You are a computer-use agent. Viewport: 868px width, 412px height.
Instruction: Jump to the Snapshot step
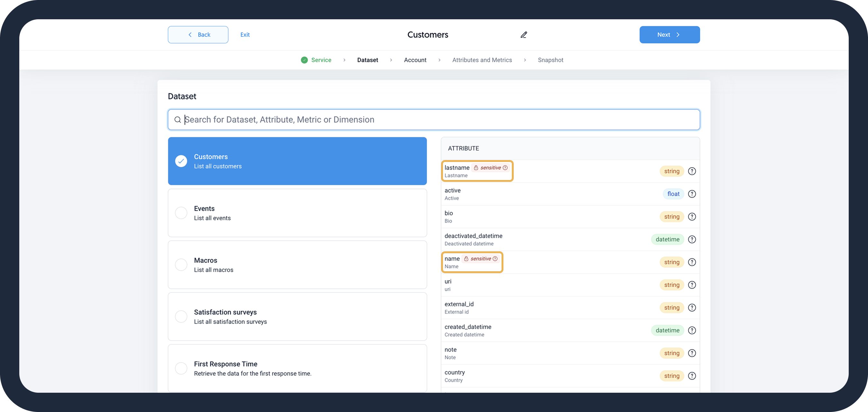point(550,60)
